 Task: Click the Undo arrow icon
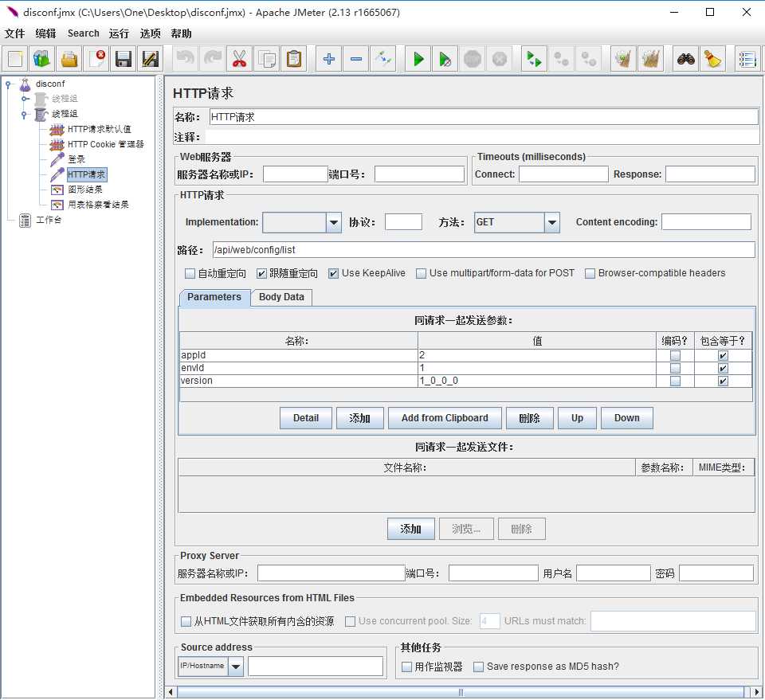(x=186, y=59)
